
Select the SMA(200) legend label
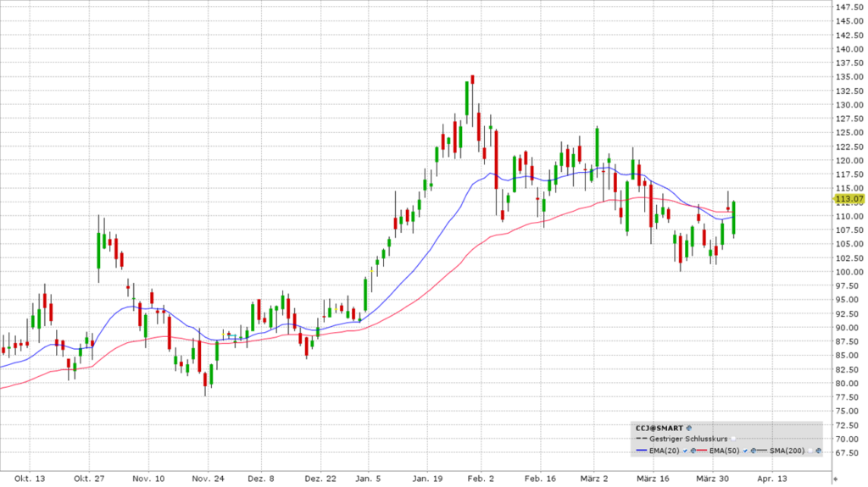coord(787,451)
